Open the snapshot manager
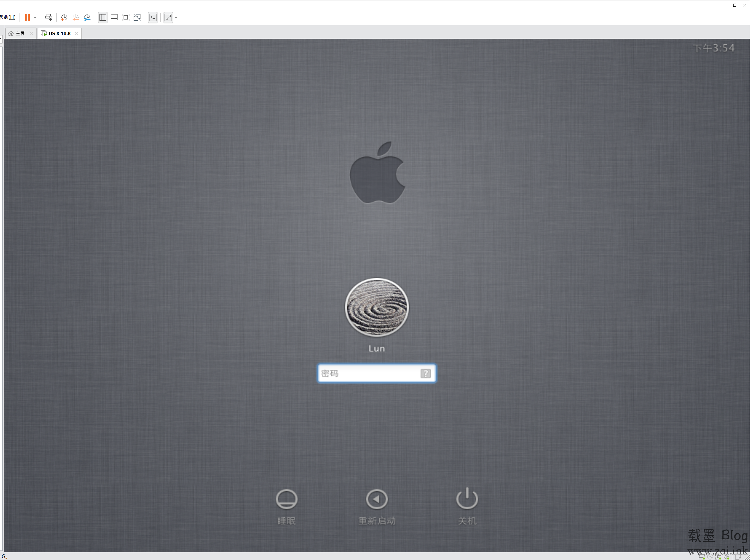This screenshot has width=750, height=560. [x=87, y=17]
